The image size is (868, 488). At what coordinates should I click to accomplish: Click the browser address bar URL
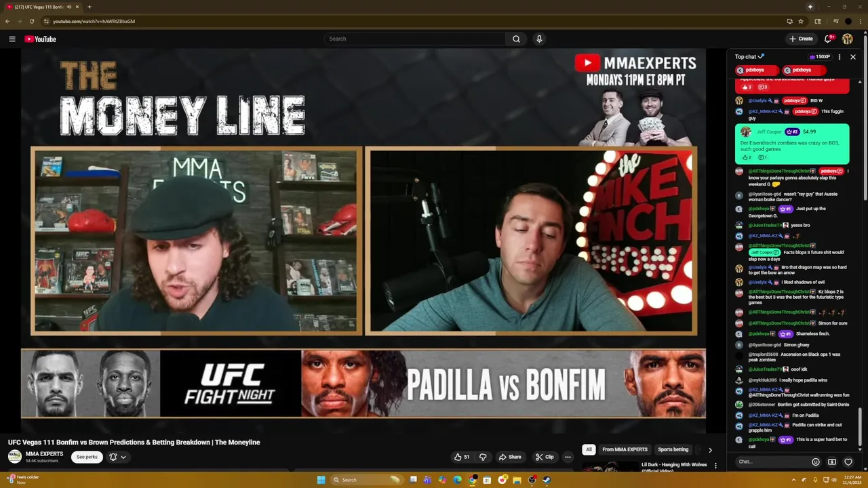(94, 21)
